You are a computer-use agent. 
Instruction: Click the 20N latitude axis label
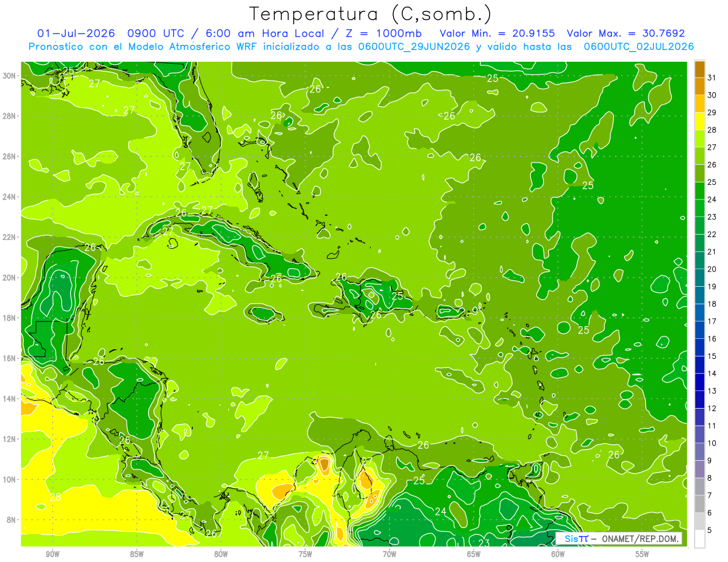tap(10, 278)
